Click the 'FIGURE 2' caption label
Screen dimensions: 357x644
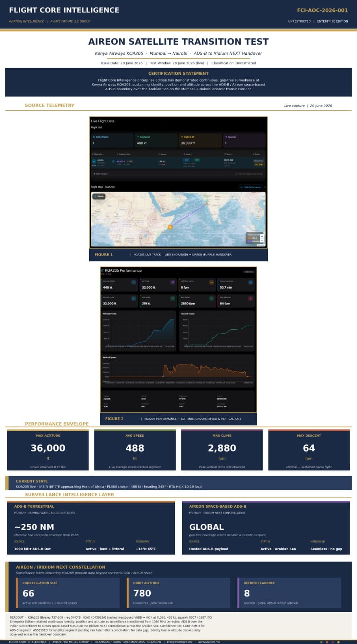click(x=115, y=419)
